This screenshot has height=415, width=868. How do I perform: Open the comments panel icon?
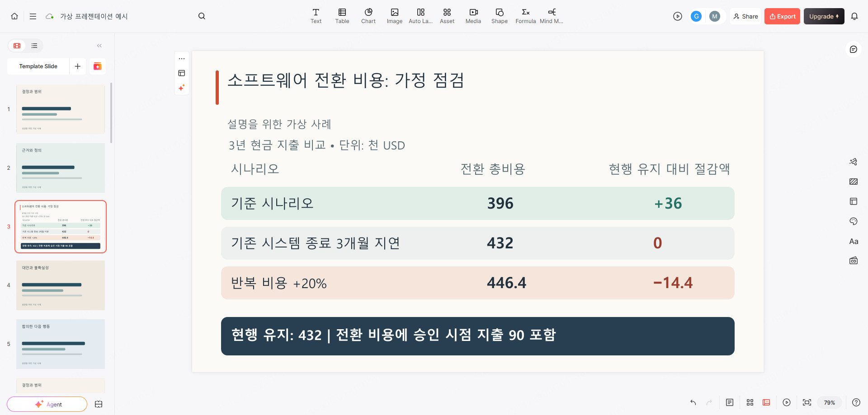point(854,49)
